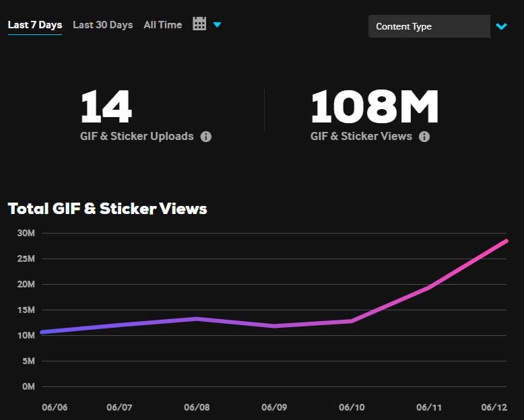Click the 06/12 date axis label

click(x=494, y=408)
